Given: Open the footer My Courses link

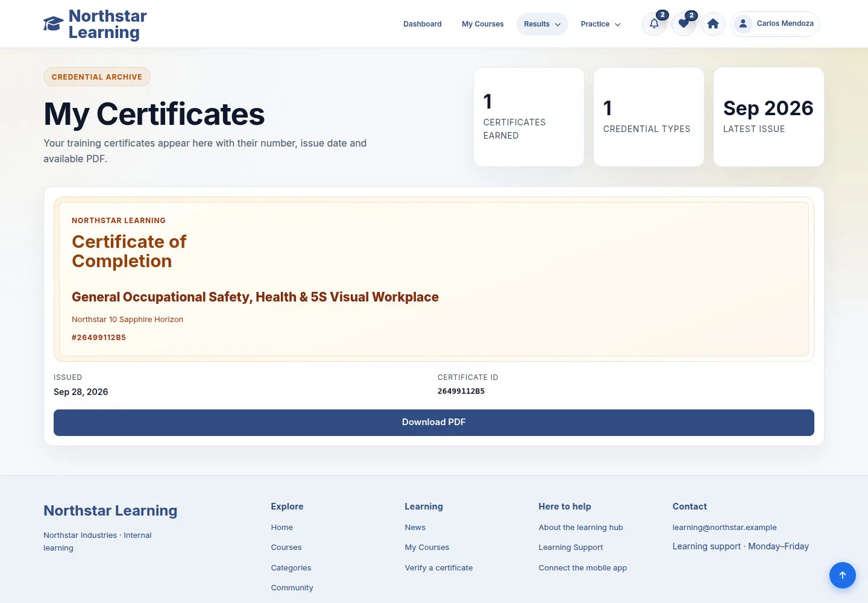Looking at the screenshot, I should (427, 548).
